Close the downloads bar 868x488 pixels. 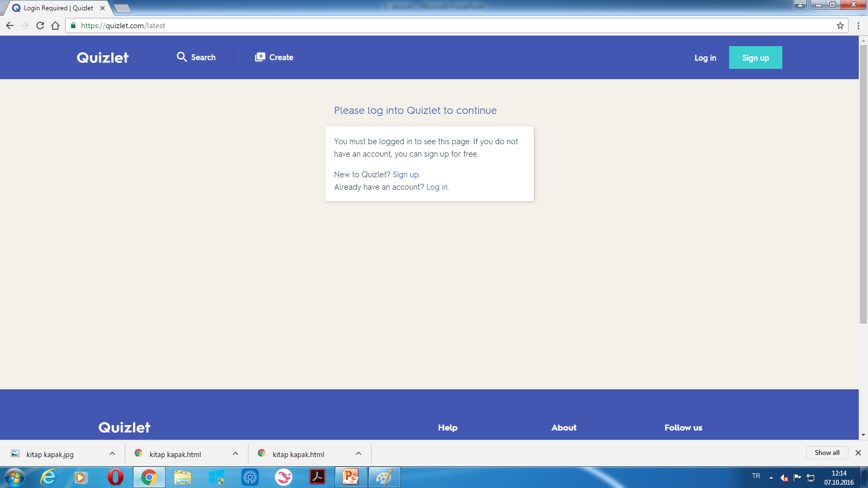(858, 453)
